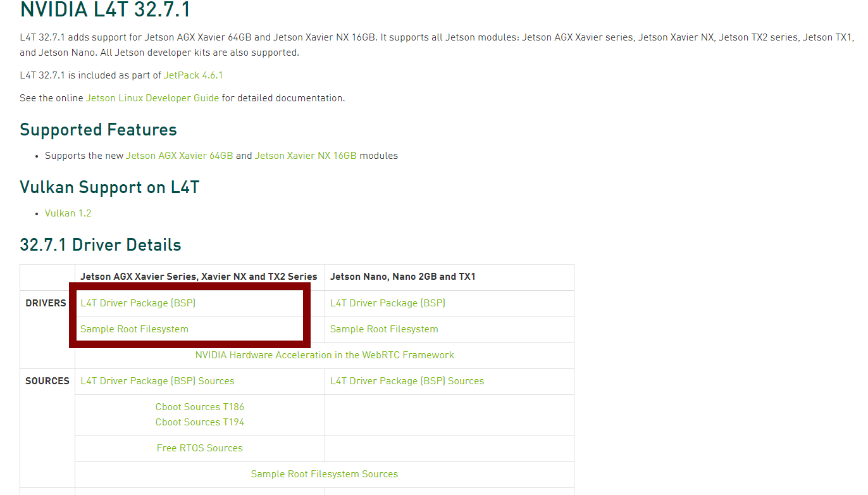Click the NVIDIA L4T 32.7.1 page heading

pos(105,11)
